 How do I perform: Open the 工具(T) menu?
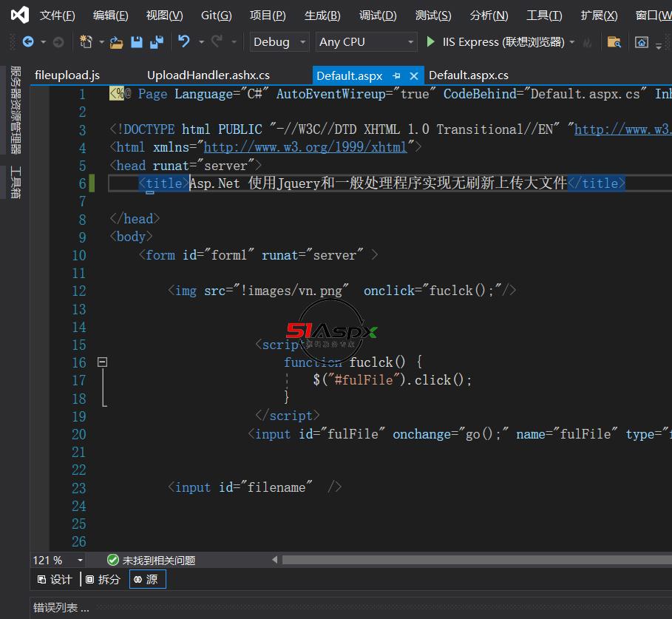coord(544,16)
